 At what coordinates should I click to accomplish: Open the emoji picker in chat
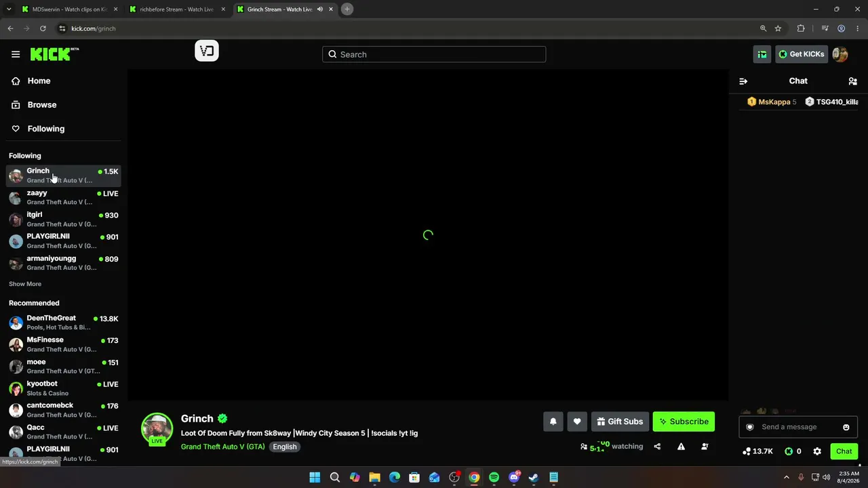click(x=846, y=427)
